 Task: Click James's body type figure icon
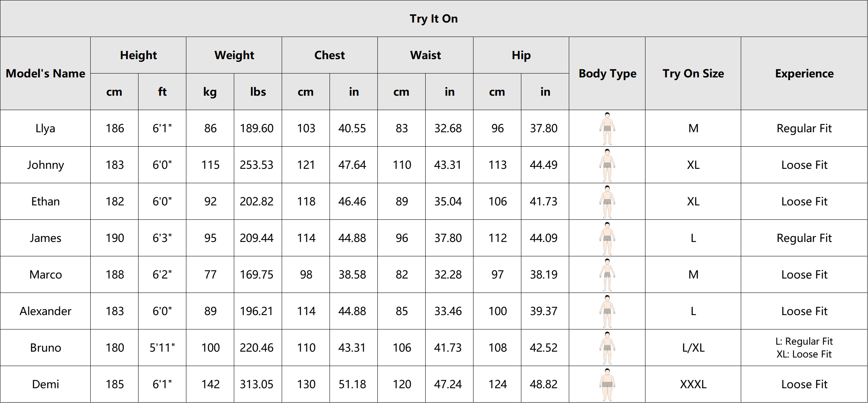click(607, 238)
